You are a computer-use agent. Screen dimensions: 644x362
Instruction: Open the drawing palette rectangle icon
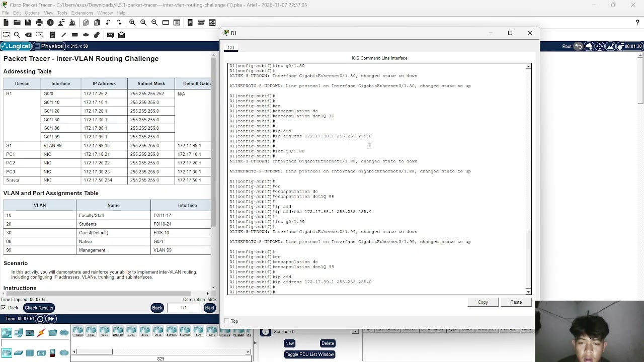pos(166,23)
